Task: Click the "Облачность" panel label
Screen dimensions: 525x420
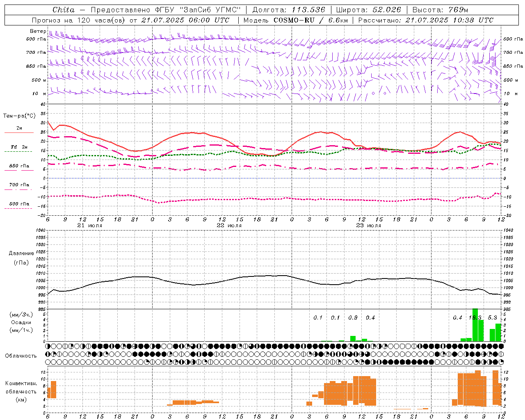Action: click(21, 356)
